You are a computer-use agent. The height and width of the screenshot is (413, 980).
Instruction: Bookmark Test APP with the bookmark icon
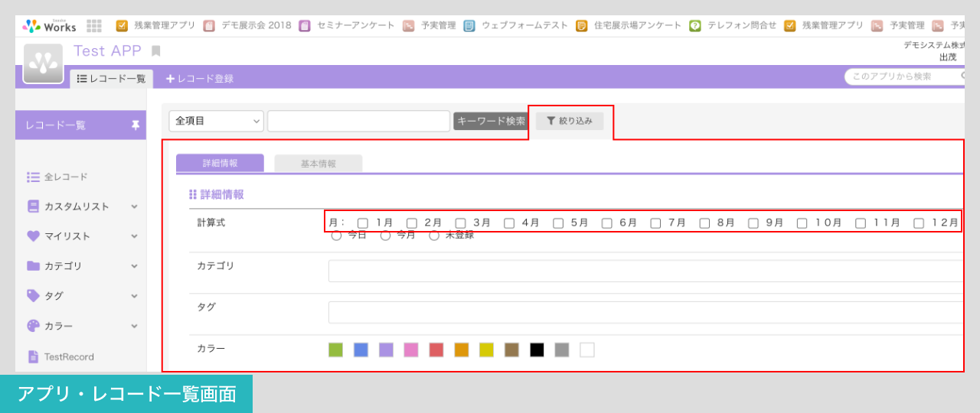[156, 51]
